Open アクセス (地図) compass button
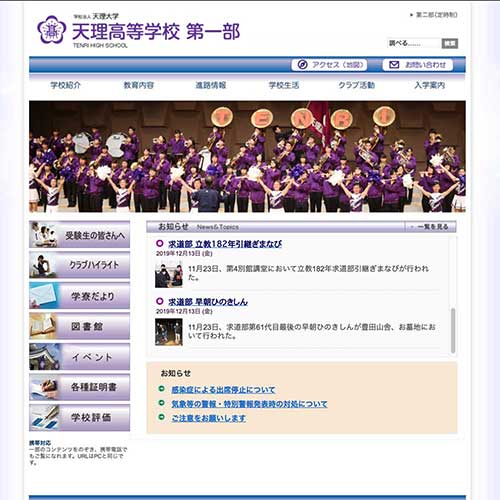 pyautogui.click(x=329, y=65)
